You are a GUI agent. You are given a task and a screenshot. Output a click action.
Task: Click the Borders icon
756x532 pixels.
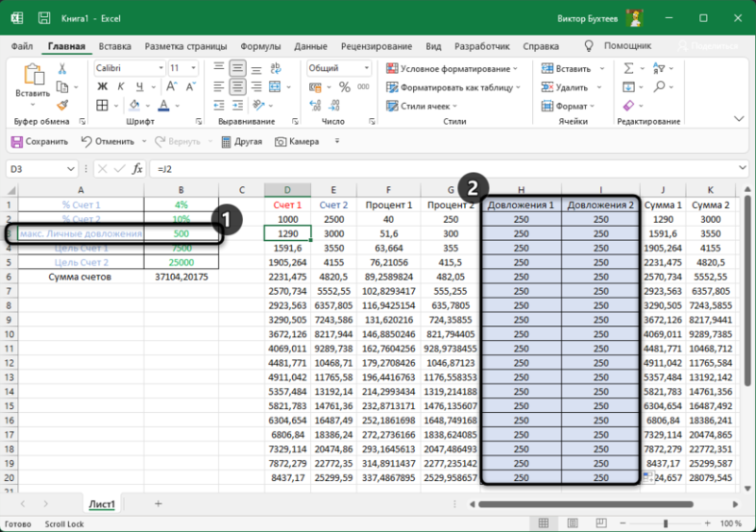tap(102, 105)
